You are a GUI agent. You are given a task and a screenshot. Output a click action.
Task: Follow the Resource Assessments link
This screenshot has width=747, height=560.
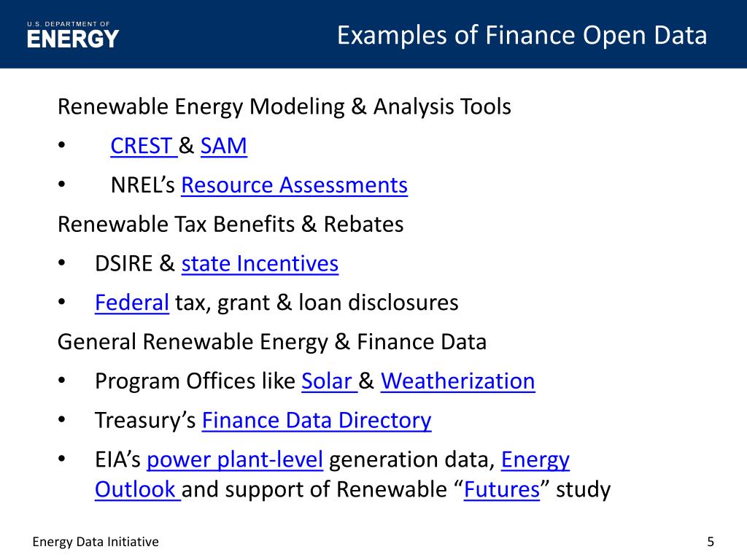tap(295, 185)
